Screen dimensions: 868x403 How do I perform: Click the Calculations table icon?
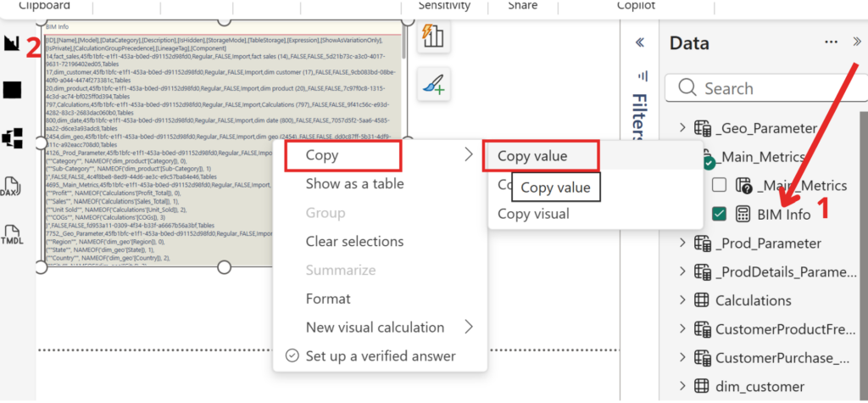701,300
